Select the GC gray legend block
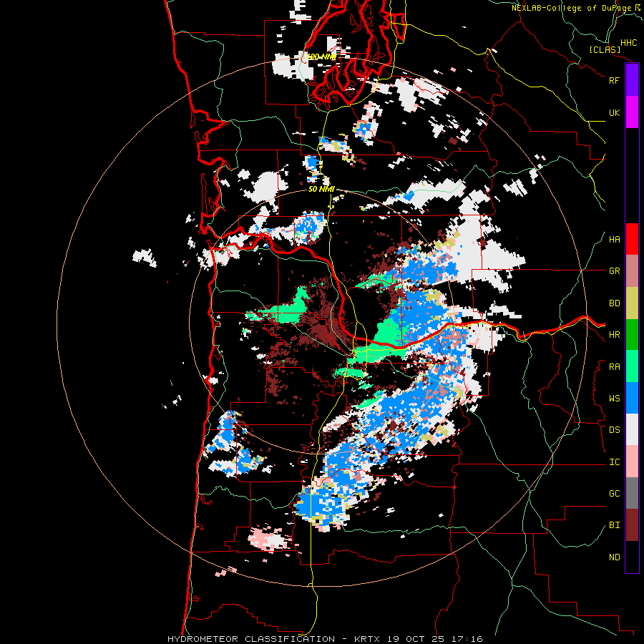Image resolution: width=644 pixels, height=644 pixels. (632, 493)
